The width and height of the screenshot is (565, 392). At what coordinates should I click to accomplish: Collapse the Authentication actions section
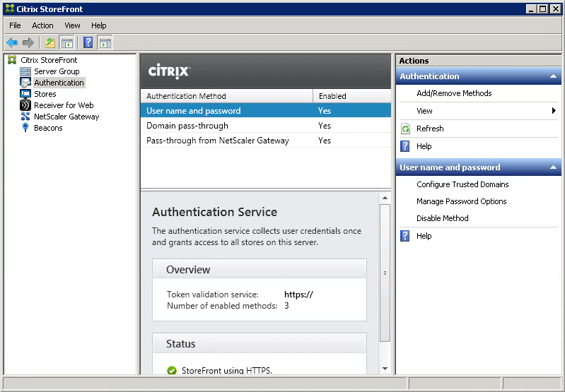coord(553,76)
